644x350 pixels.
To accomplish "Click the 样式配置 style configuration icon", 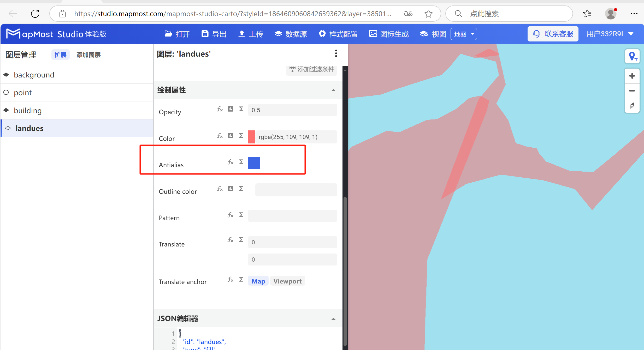I will pos(322,34).
